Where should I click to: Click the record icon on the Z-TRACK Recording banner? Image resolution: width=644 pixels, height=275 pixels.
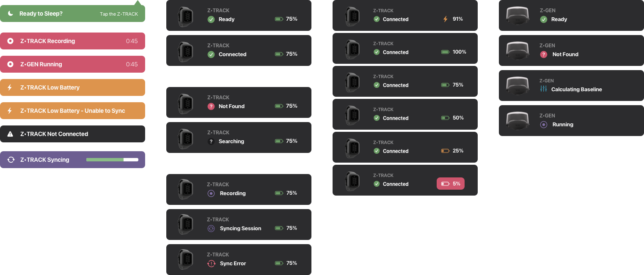pyautogui.click(x=11, y=41)
